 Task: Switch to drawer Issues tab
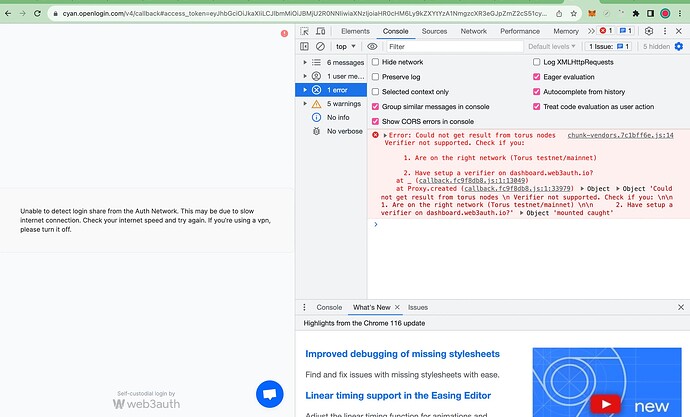(418, 307)
